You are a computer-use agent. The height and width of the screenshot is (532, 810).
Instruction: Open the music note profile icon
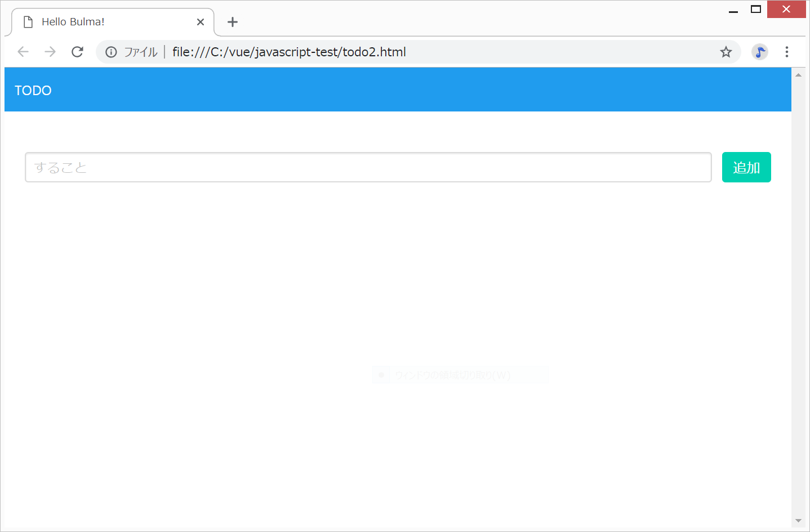tap(759, 52)
